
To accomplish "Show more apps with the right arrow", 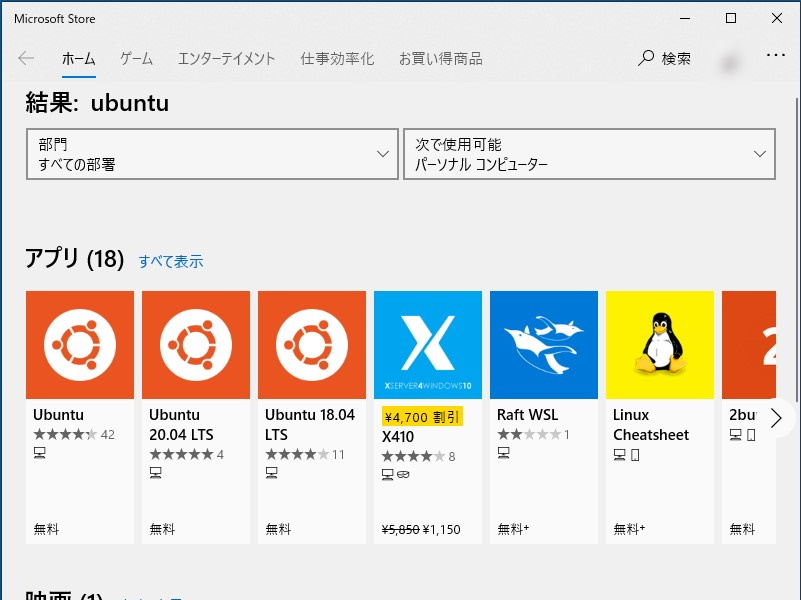I will click(776, 418).
